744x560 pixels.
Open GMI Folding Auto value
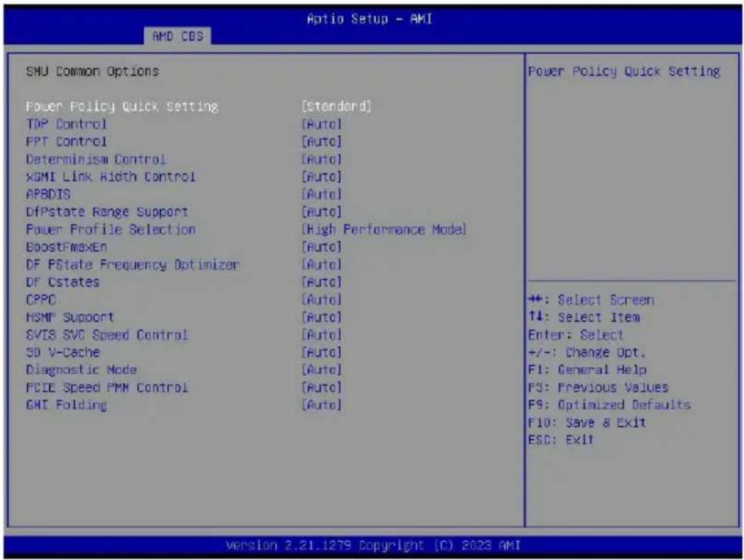point(321,405)
